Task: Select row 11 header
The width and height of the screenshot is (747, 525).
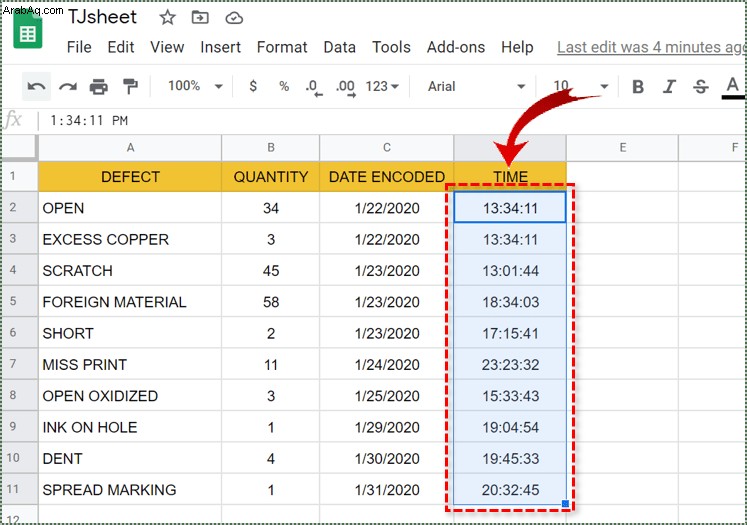Action: (19, 489)
